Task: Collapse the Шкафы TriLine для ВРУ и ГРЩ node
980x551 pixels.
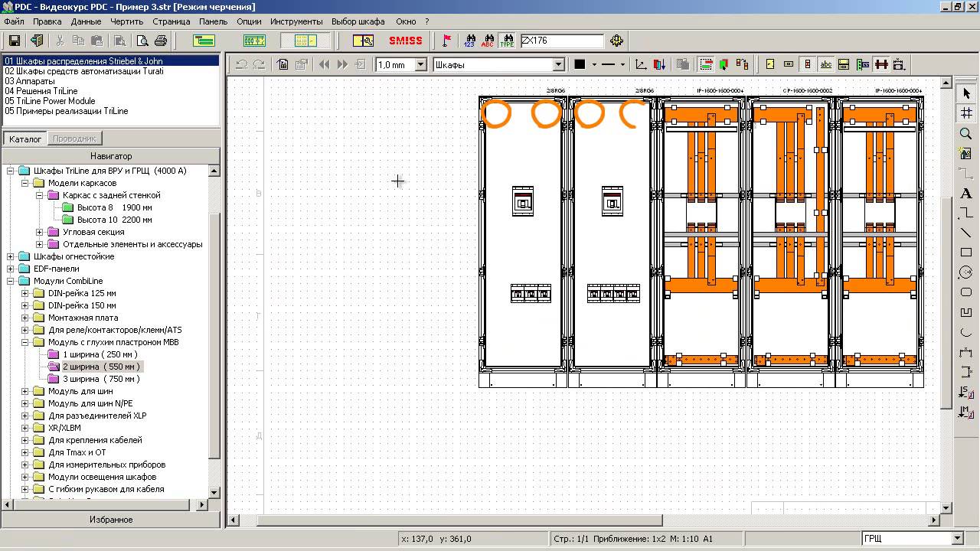Action: (11, 171)
